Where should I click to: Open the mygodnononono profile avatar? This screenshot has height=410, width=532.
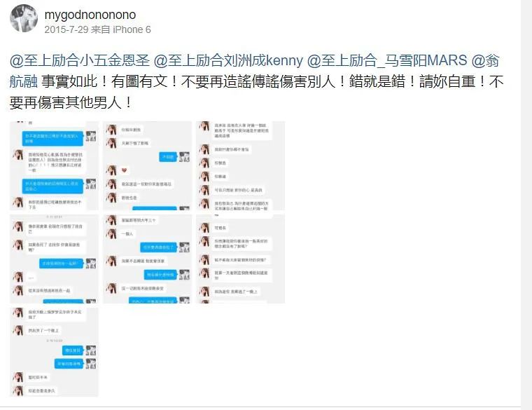[x=24, y=18]
